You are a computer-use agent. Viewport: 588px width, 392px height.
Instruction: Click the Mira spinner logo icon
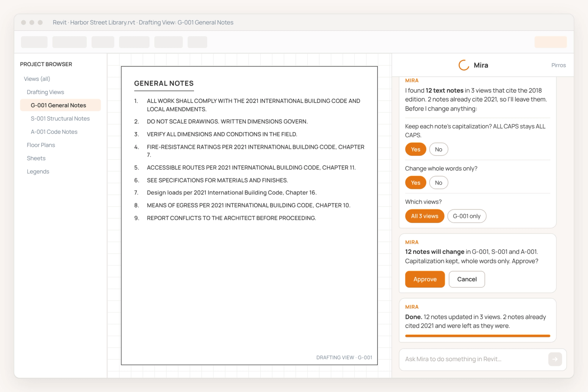pos(464,65)
